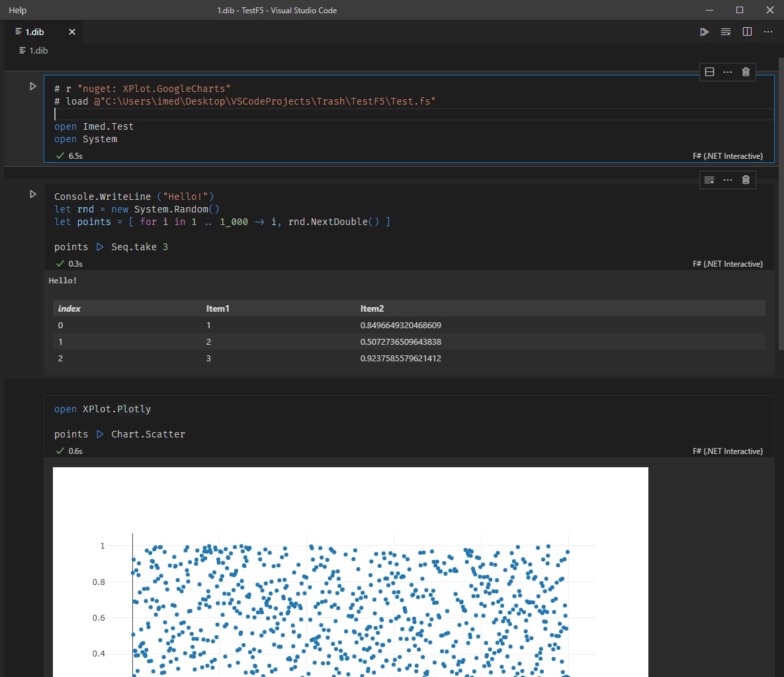Viewport: 784px width, 677px height.
Task: Click the open Imed.Test line
Action: pyautogui.click(x=94, y=126)
